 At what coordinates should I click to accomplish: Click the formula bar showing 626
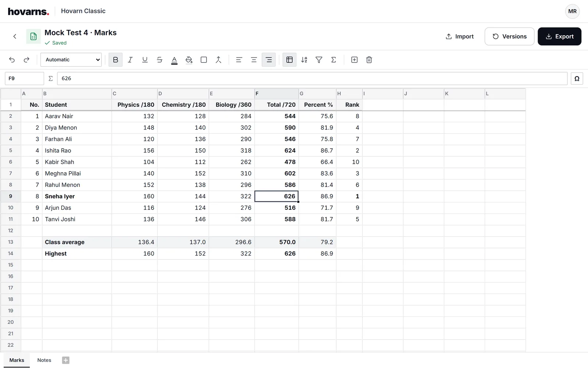(312, 78)
